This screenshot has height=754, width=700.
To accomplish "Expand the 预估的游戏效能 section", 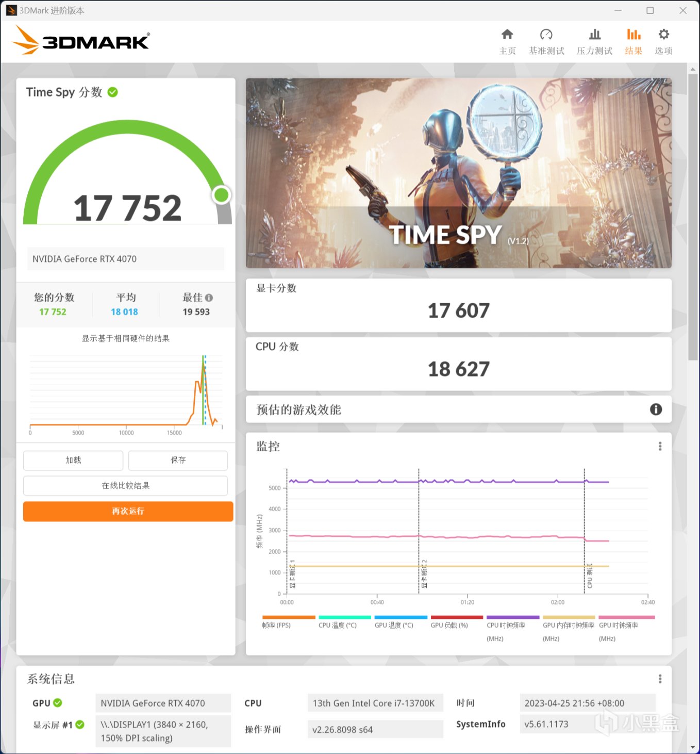I will pyautogui.click(x=459, y=409).
